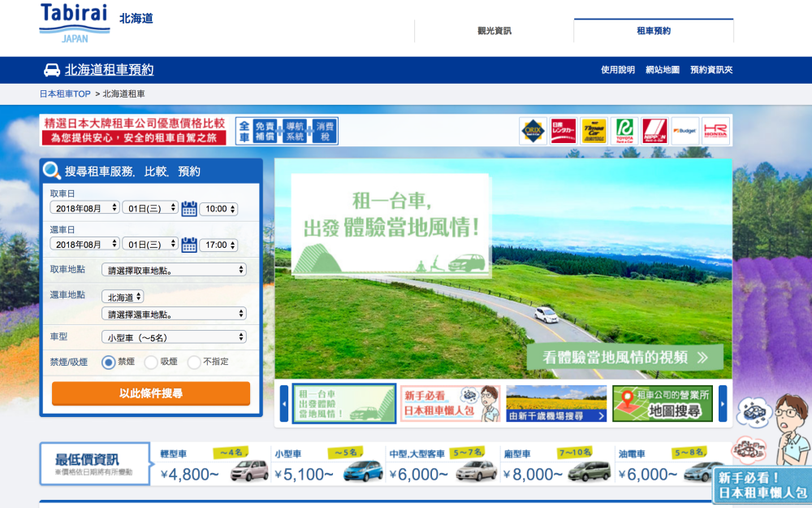Click the Nissan Rent a Car logo
This screenshot has width=812, height=508.
point(564,131)
